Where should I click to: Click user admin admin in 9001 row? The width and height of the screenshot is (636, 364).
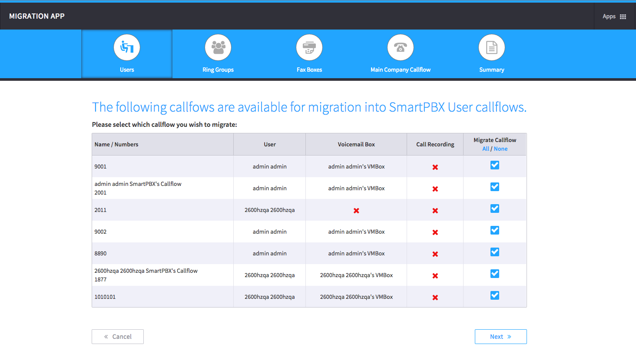[x=270, y=166]
